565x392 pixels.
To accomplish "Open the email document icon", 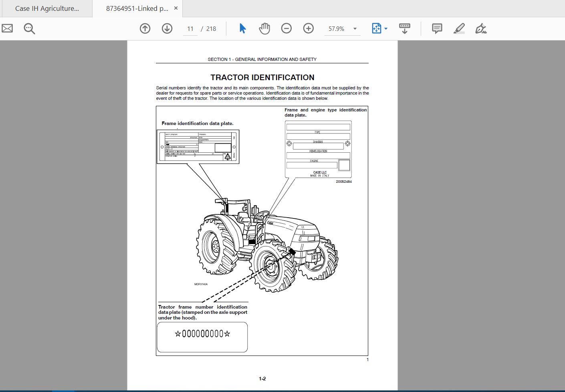I will pos(7,28).
